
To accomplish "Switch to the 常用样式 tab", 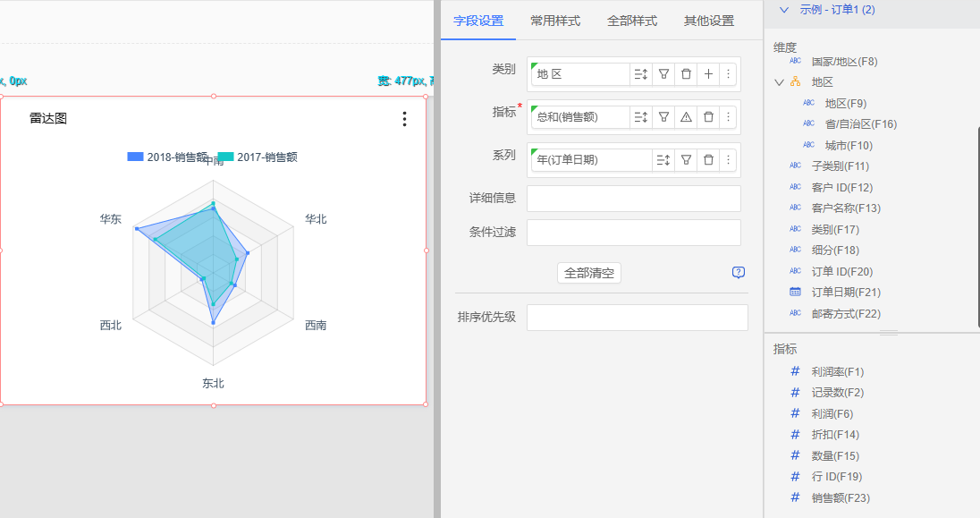I will click(554, 21).
